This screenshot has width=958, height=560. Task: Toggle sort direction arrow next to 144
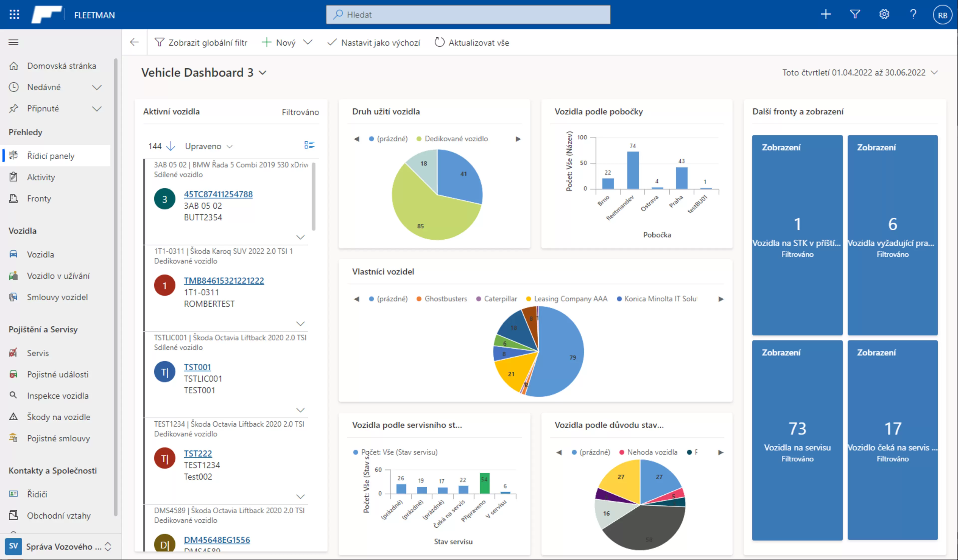pos(171,146)
